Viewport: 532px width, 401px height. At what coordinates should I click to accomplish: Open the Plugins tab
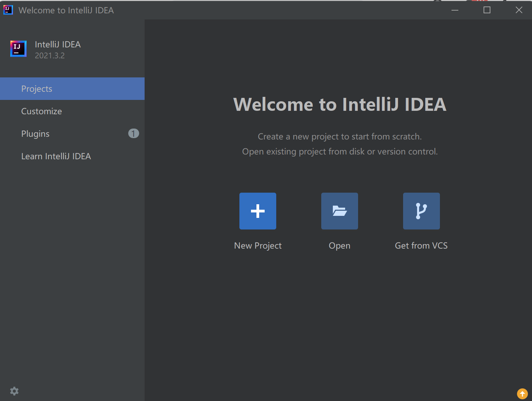pyautogui.click(x=72, y=134)
